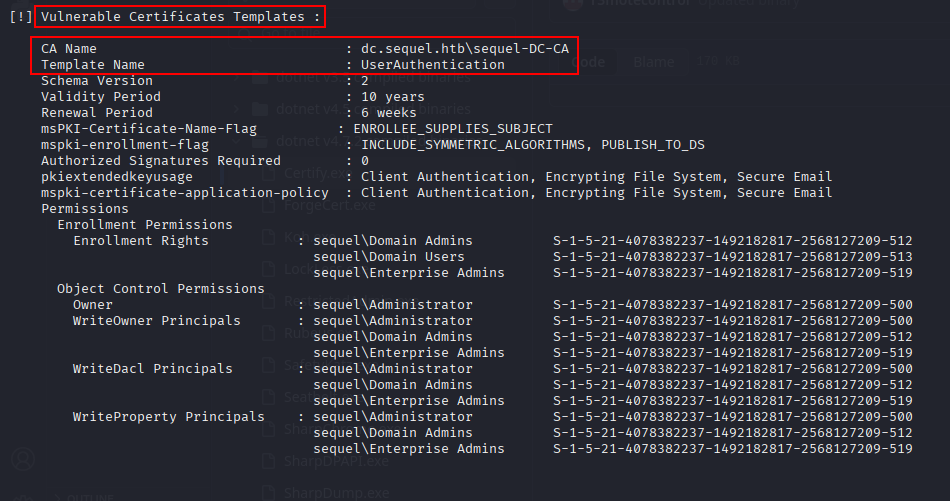Screen dimensions: 950x501
Task: Click the 'WriteOwner Principals' label
Action: click(x=156, y=320)
